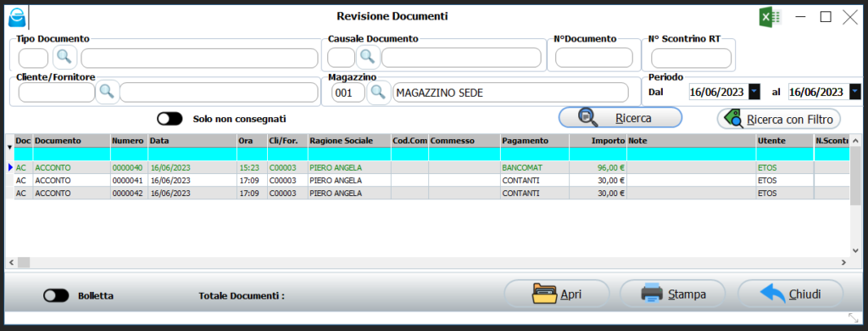868x331 pixels.
Task: Click the horizontal scrollbar left arrow
Action: pyautogui.click(x=11, y=262)
